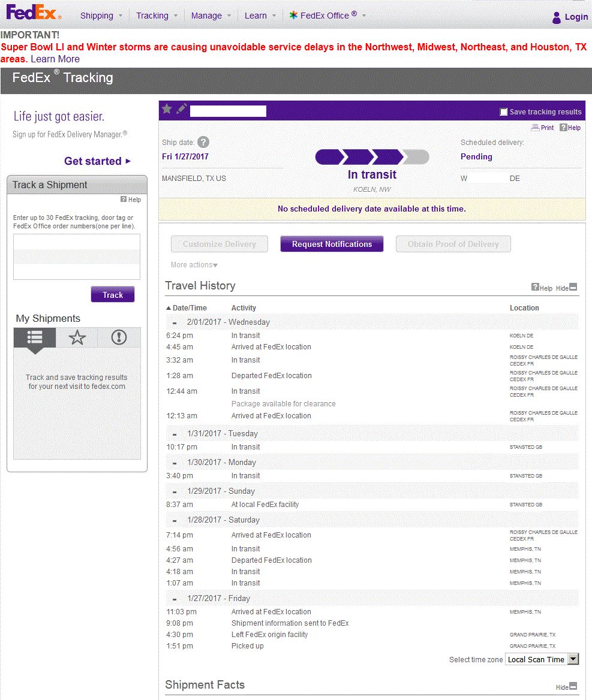Select the alerts exclamation icon

pos(119,337)
